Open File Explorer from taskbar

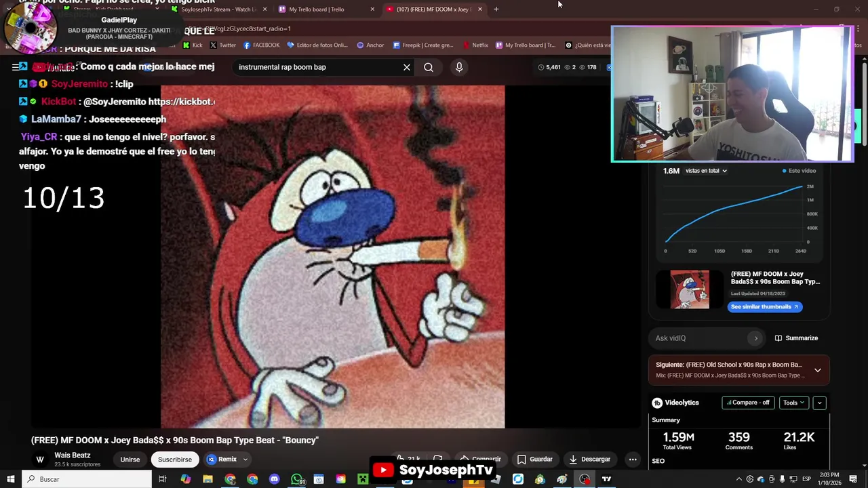click(208, 479)
